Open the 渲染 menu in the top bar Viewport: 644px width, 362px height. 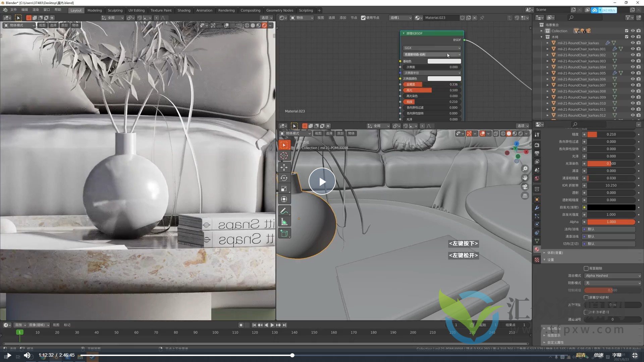pos(35,10)
